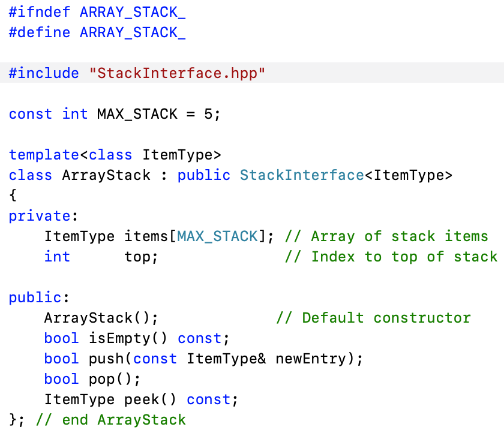Viewport: 504px width, 445px height.
Task: Click the private access specifier
Action: pyautogui.click(x=36, y=216)
